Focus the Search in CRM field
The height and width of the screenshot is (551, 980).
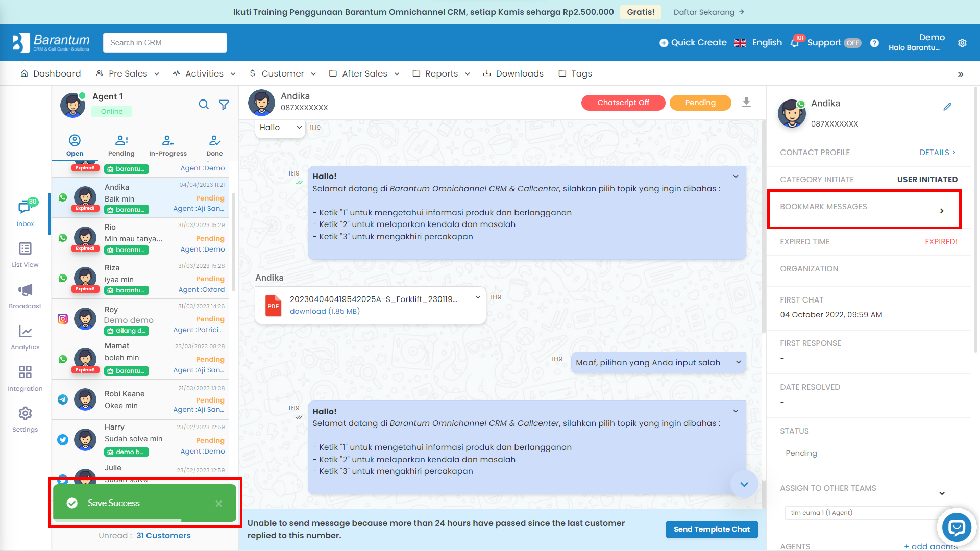coord(165,43)
